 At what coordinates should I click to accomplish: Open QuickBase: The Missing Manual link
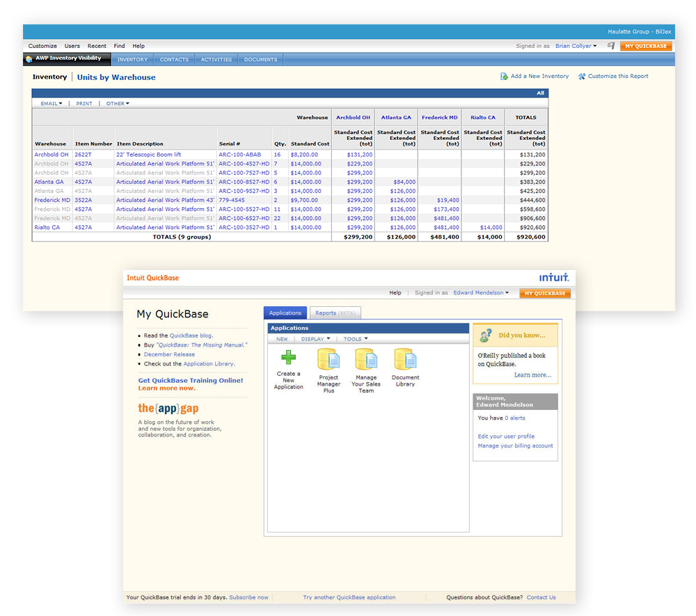point(202,345)
